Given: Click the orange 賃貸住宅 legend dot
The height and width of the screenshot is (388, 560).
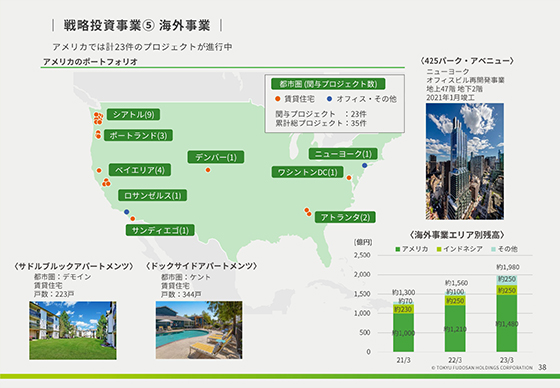Looking at the screenshot, I should tap(278, 99).
